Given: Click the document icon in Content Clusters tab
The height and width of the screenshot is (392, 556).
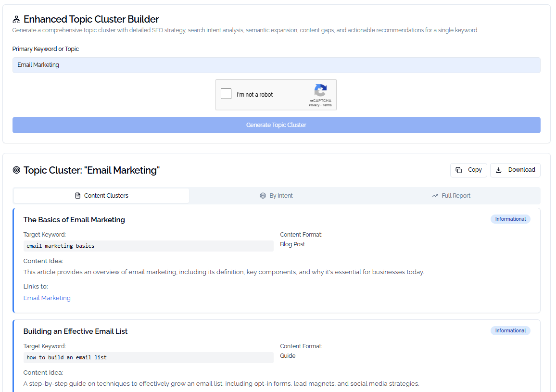Looking at the screenshot, I should tap(77, 196).
